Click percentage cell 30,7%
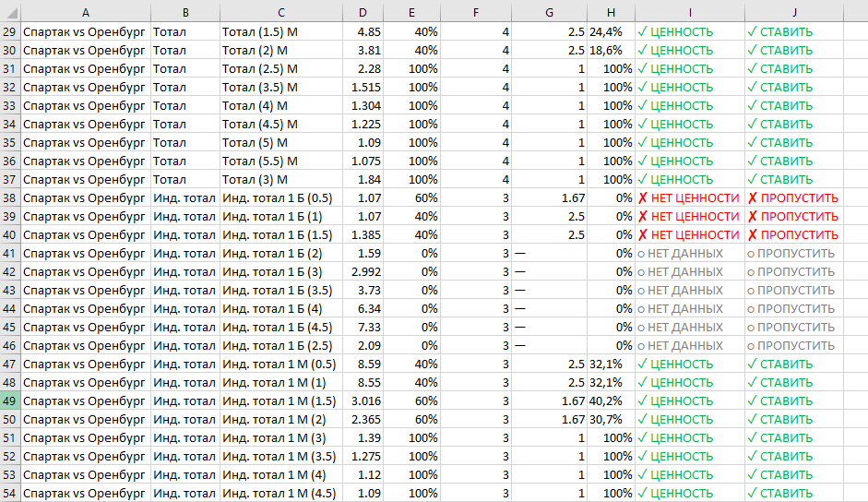Viewport: 868px width, 502px height. pos(606,420)
